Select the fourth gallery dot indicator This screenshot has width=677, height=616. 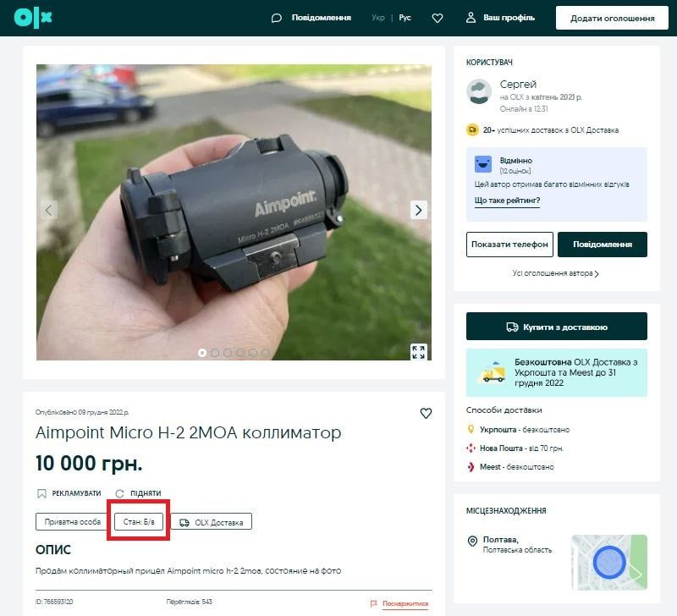coord(240,353)
